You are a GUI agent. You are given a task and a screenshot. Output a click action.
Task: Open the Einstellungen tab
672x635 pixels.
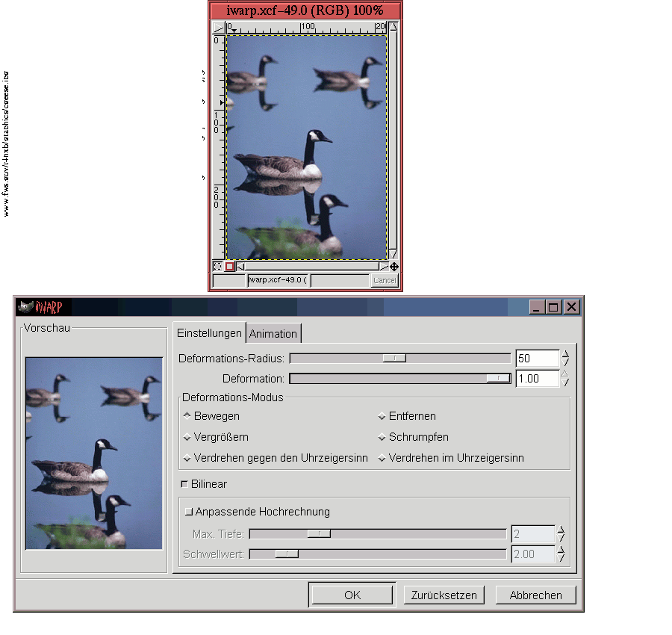point(209,332)
